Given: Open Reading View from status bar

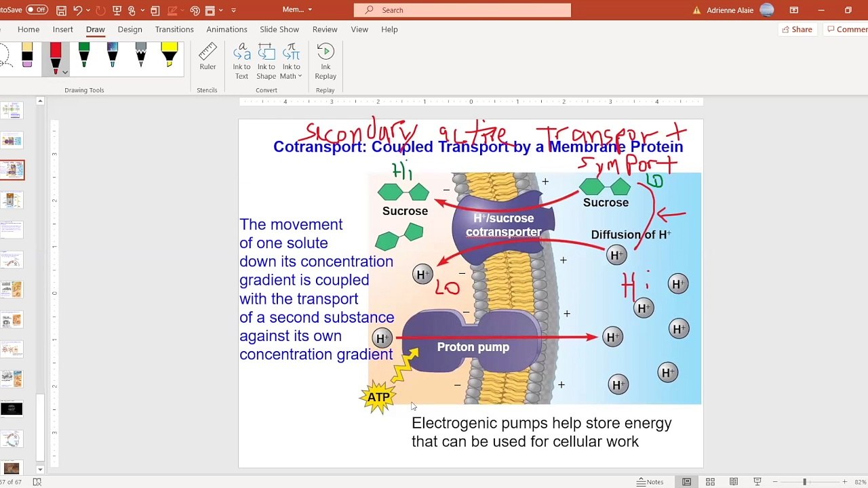Looking at the screenshot, I should 734,482.
